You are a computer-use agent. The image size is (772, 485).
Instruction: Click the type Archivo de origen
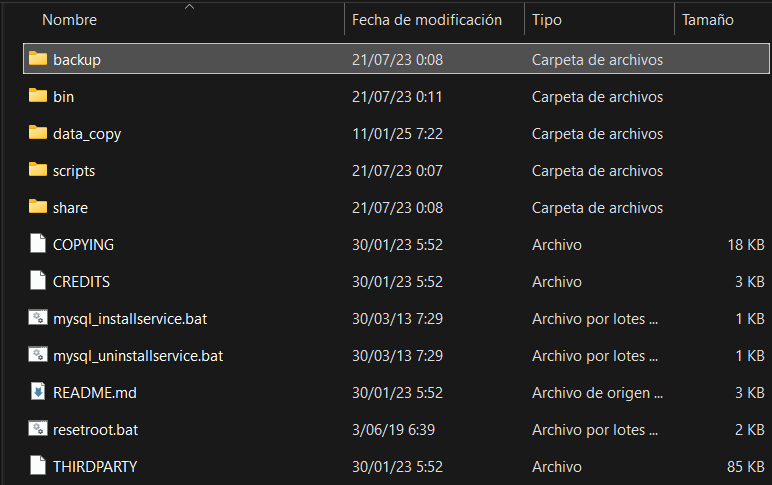[597, 393]
